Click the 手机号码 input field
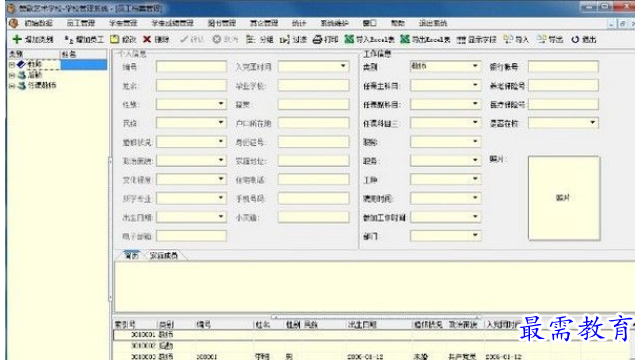Screen dimensions: 641x360 (314, 198)
